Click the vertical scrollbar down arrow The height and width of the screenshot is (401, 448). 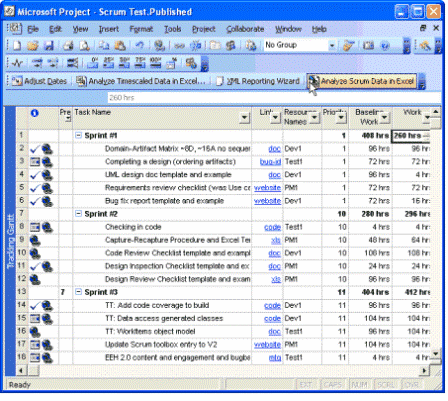[x=435, y=354]
